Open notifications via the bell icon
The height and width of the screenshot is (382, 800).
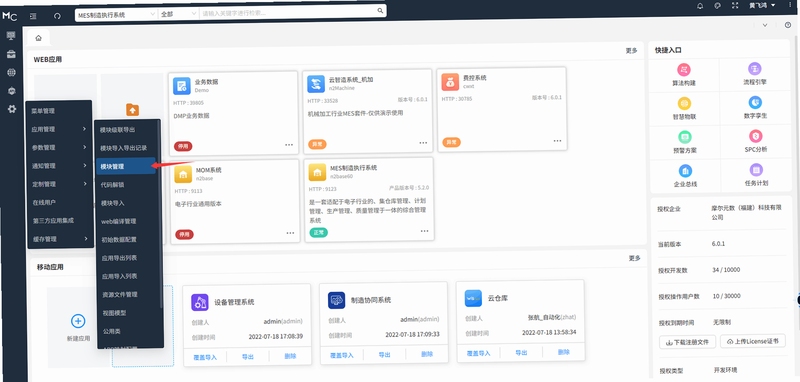point(700,6)
